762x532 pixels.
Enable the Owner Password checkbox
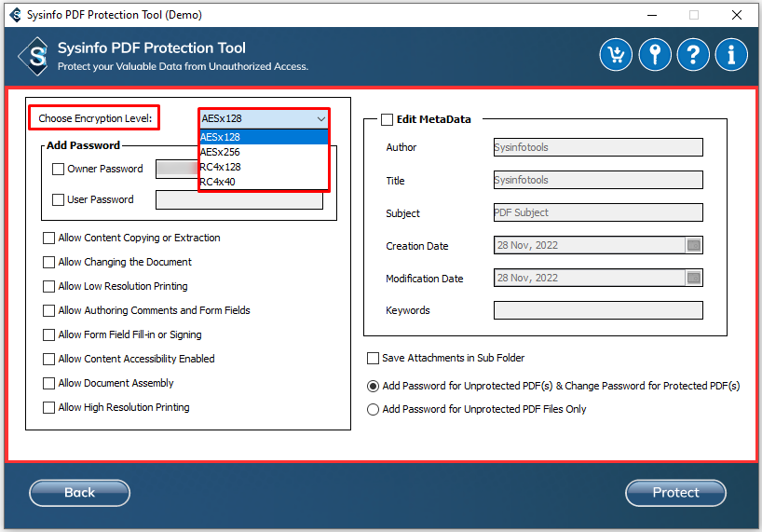(59, 170)
